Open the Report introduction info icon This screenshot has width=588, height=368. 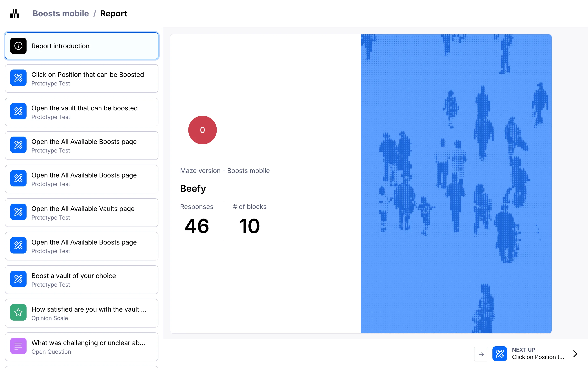18,46
